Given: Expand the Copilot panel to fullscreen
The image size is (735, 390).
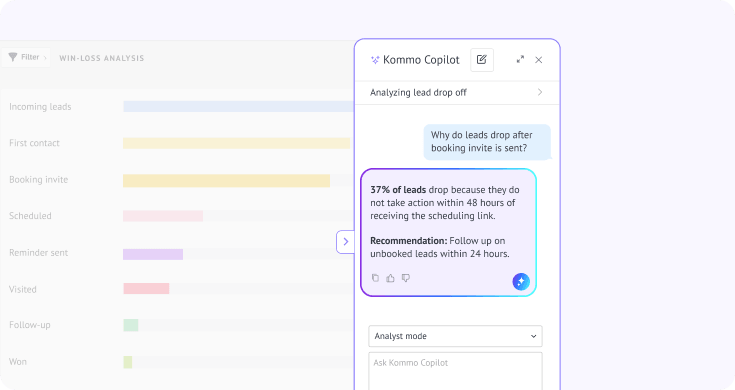Looking at the screenshot, I should [x=520, y=60].
